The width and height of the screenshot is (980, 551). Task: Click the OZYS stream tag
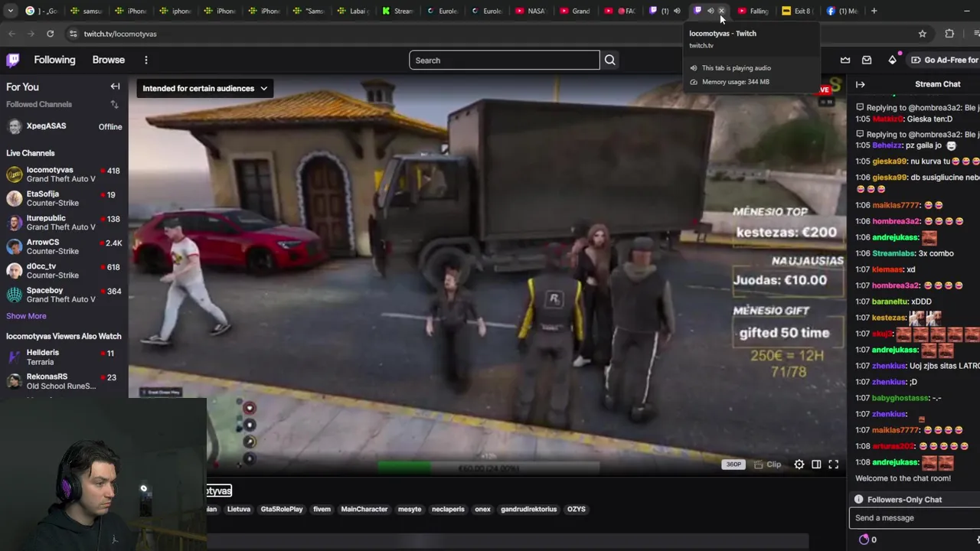(577, 509)
